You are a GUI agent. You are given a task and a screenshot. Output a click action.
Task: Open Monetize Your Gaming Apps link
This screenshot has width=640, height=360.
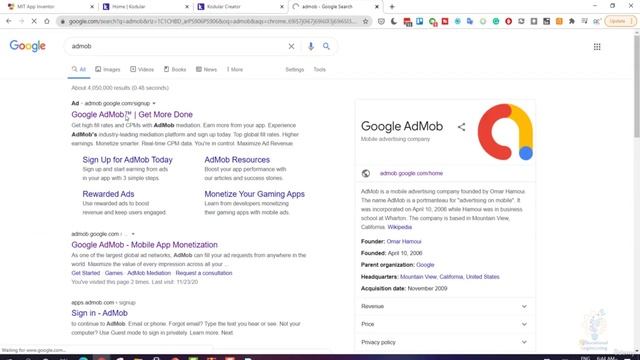pos(255,194)
